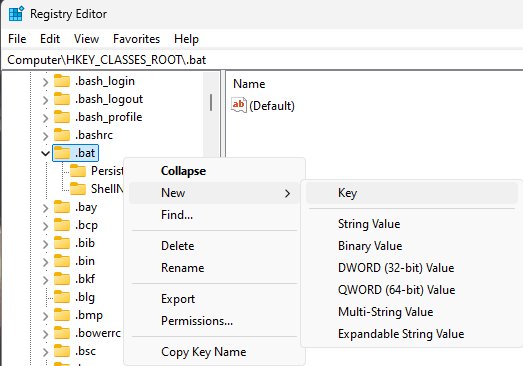523x366 pixels.
Task: Expand the .bash_logout key
Action: (46, 100)
